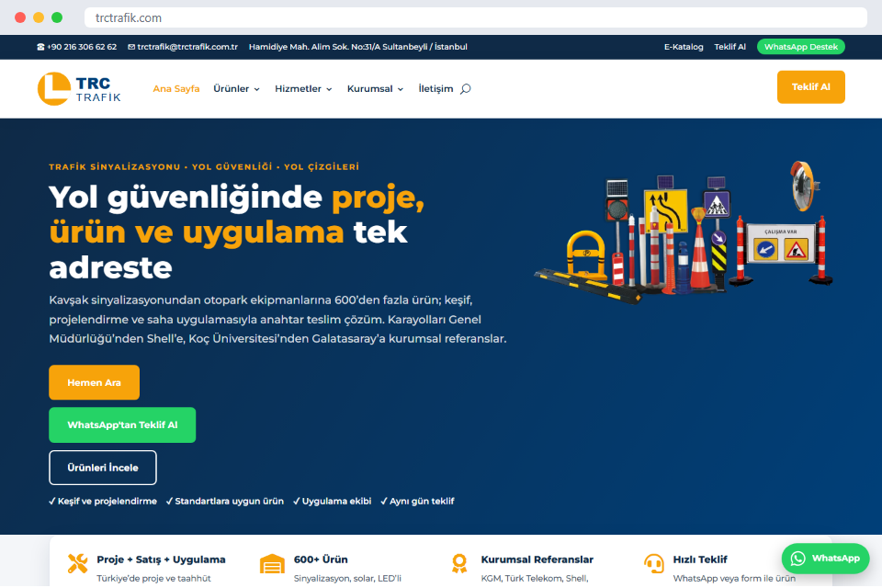Click the award ribbon icon near Kurumsal Referanslar
This screenshot has width=882, height=588.
tap(459, 563)
